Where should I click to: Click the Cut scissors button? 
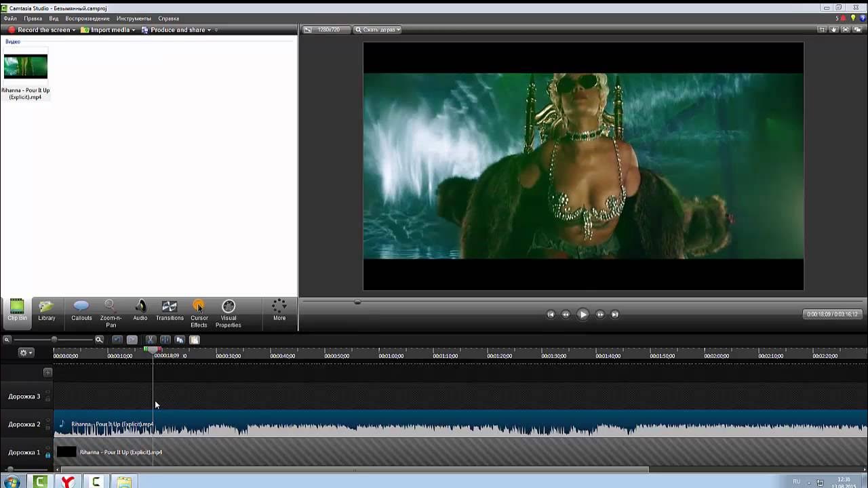(x=151, y=340)
